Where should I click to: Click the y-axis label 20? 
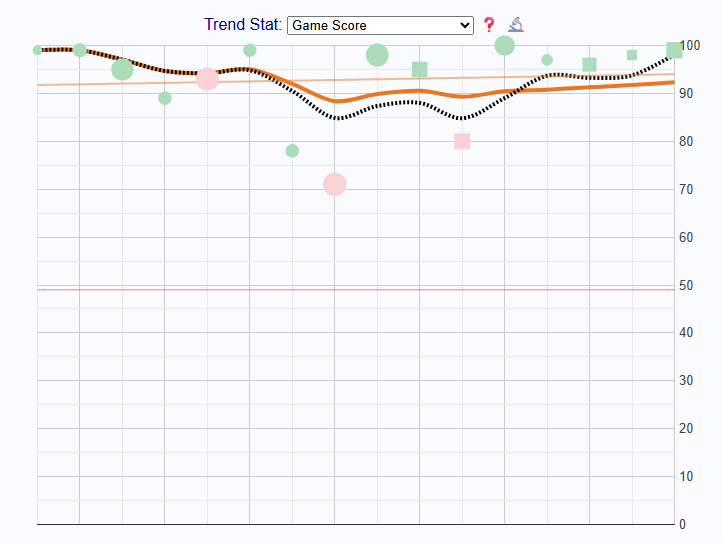pyautogui.click(x=686, y=429)
